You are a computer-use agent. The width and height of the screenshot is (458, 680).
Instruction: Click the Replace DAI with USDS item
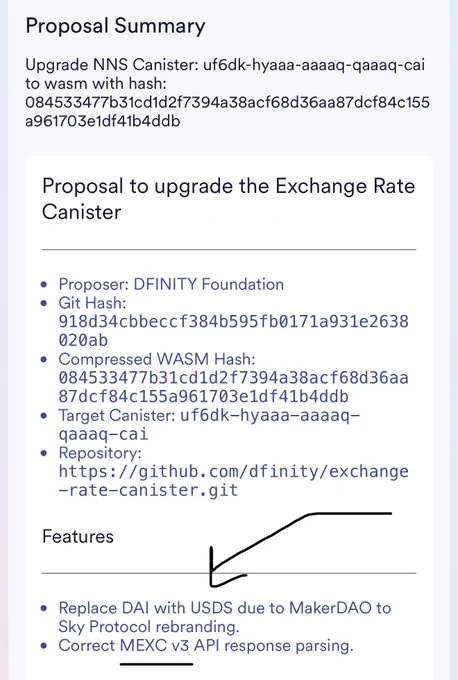(x=225, y=617)
